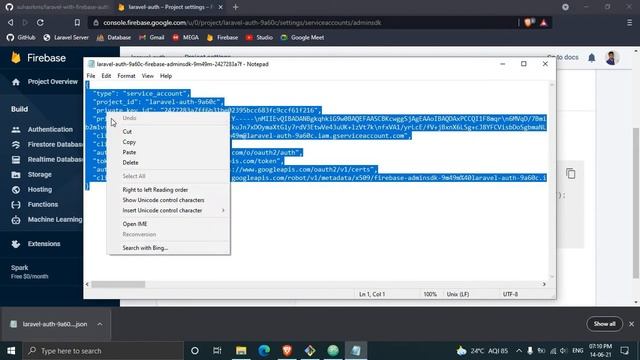
Task: Open Machine Learning robot icon
Action: point(16,220)
